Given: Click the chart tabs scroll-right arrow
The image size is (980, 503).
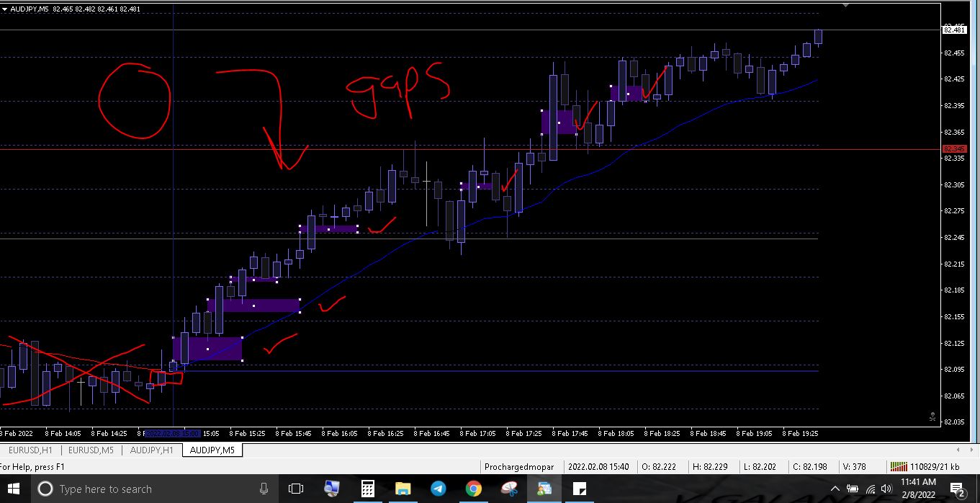Looking at the screenshot, I should 973,450.
